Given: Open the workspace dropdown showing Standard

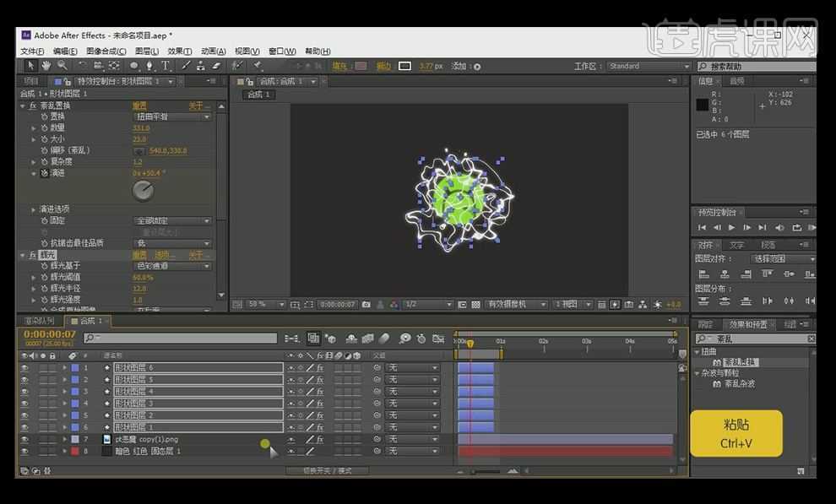Looking at the screenshot, I should click(647, 66).
